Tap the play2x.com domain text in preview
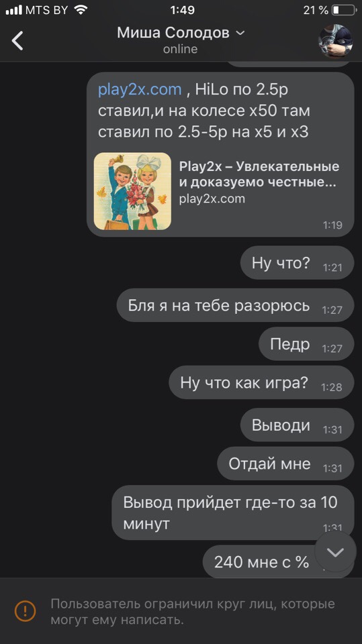This screenshot has height=644, width=362. pos(212,199)
